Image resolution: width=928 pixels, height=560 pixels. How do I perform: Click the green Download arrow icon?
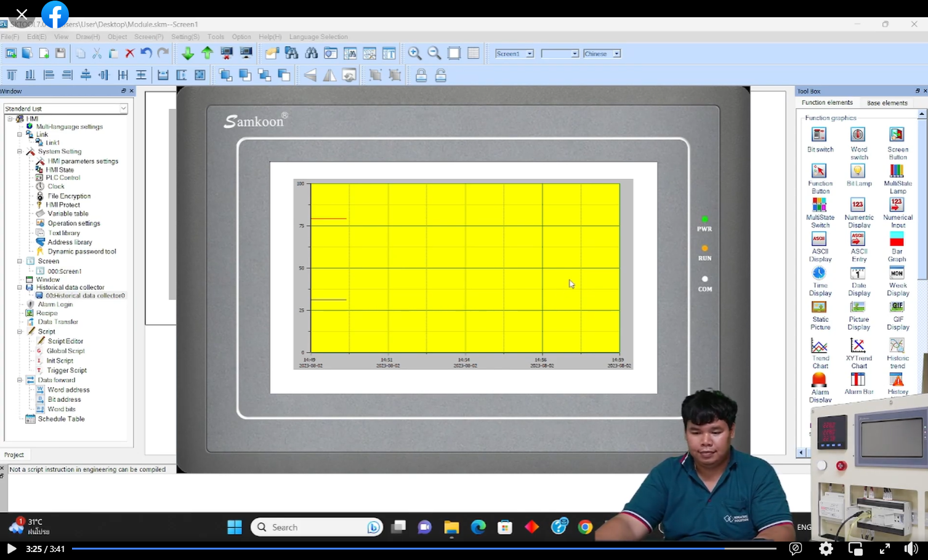coord(188,54)
